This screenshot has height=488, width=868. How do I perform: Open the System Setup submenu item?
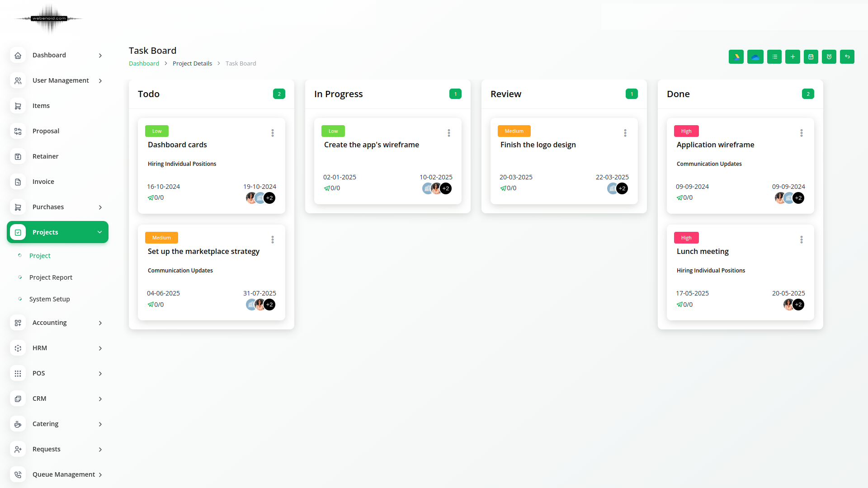coord(50,299)
